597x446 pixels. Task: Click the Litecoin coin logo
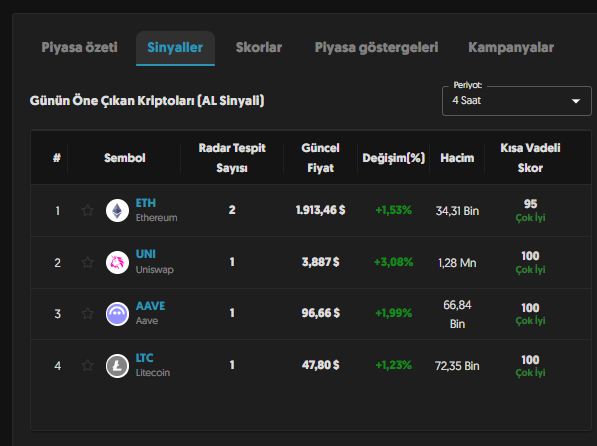117,366
